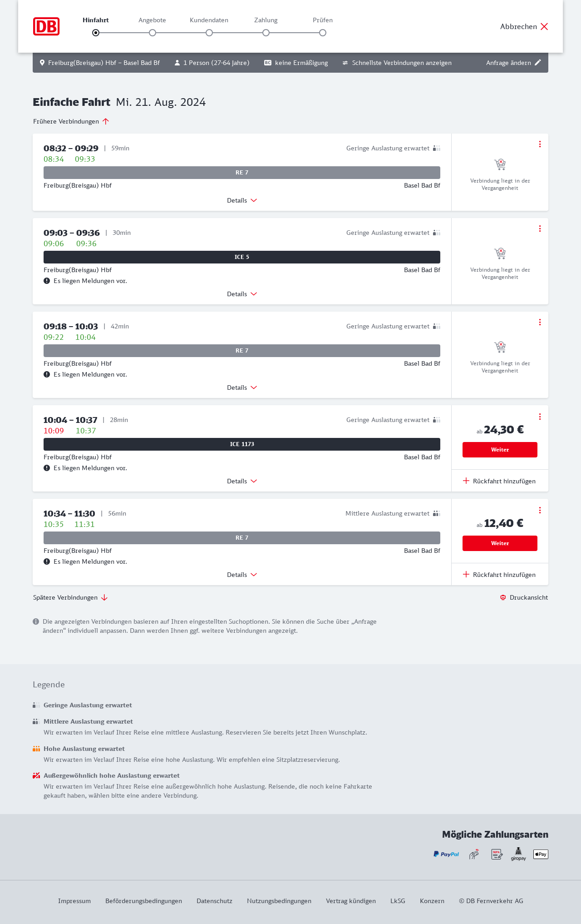The width and height of the screenshot is (581, 924).
Task: Open three-dot menu for ICE 1173 connection
Action: tap(540, 417)
